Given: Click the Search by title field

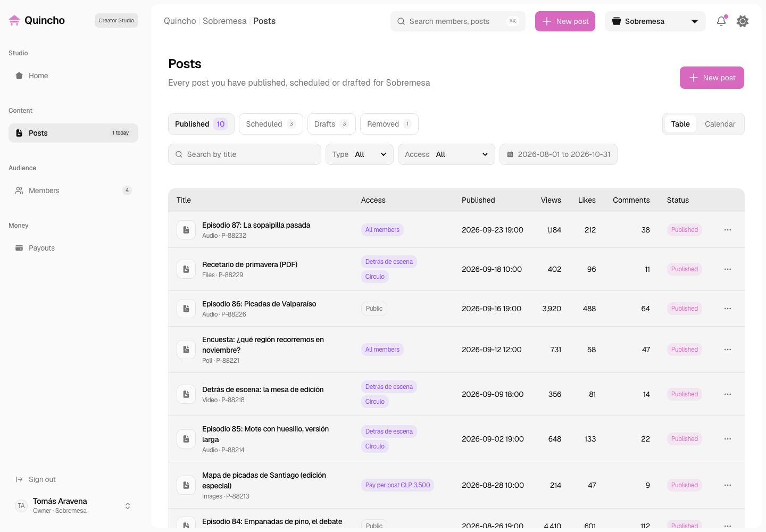Looking at the screenshot, I should point(245,154).
